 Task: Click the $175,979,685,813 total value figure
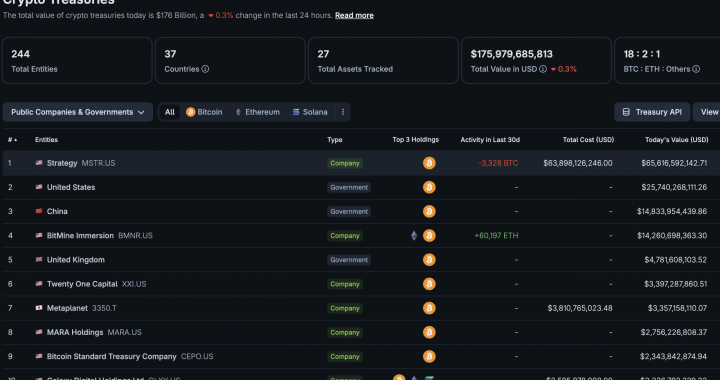point(512,54)
